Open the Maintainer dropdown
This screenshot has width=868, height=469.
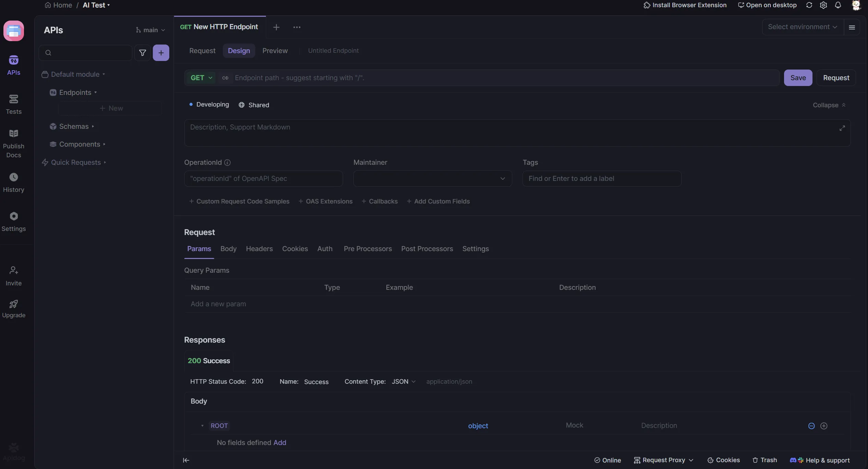(x=432, y=178)
